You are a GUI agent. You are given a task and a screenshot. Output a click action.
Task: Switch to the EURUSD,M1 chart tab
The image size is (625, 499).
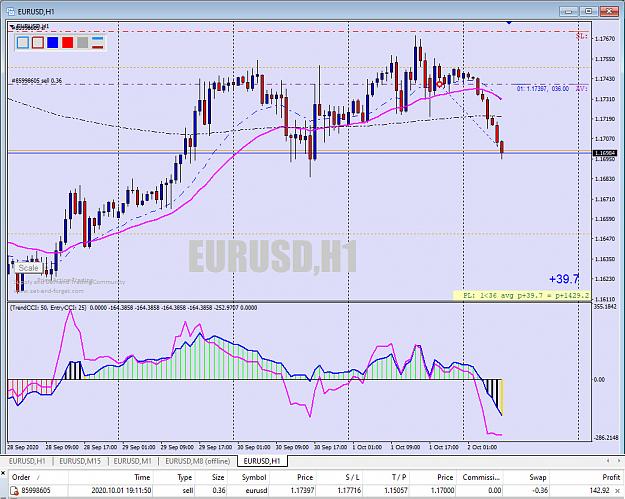tap(132, 461)
